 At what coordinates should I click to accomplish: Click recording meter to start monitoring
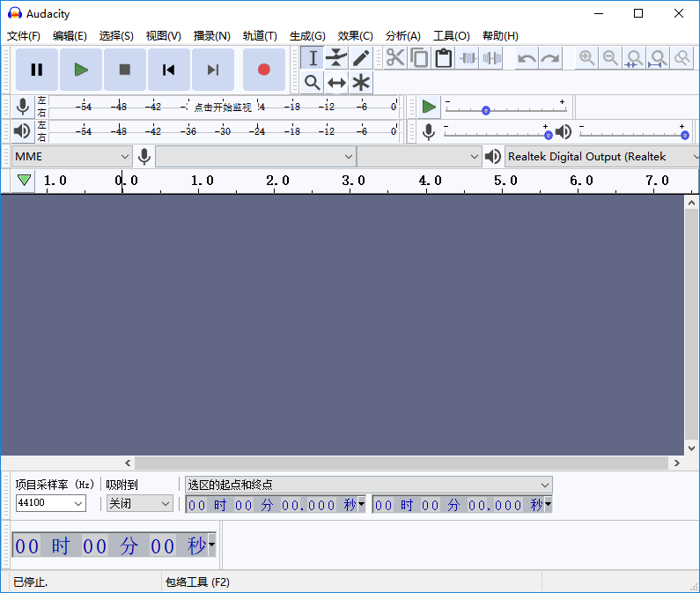223,107
